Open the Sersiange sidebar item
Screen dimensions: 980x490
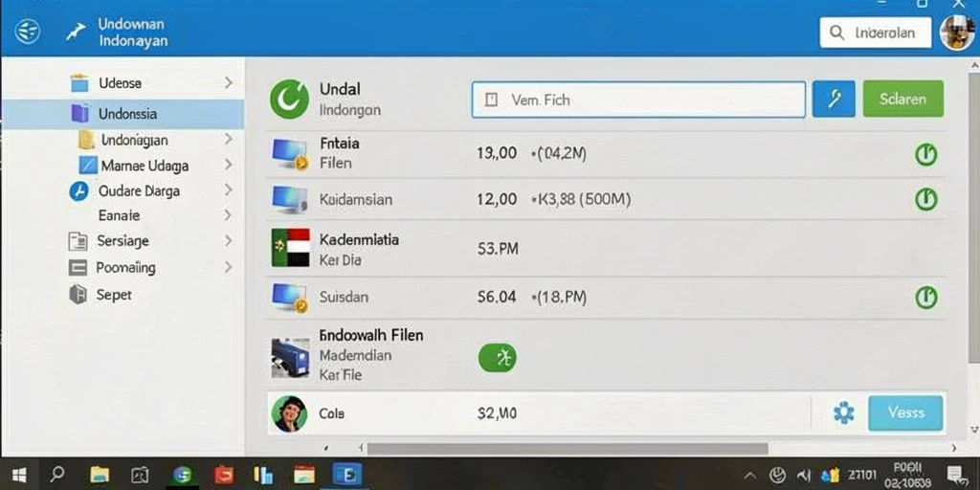tap(122, 240)
